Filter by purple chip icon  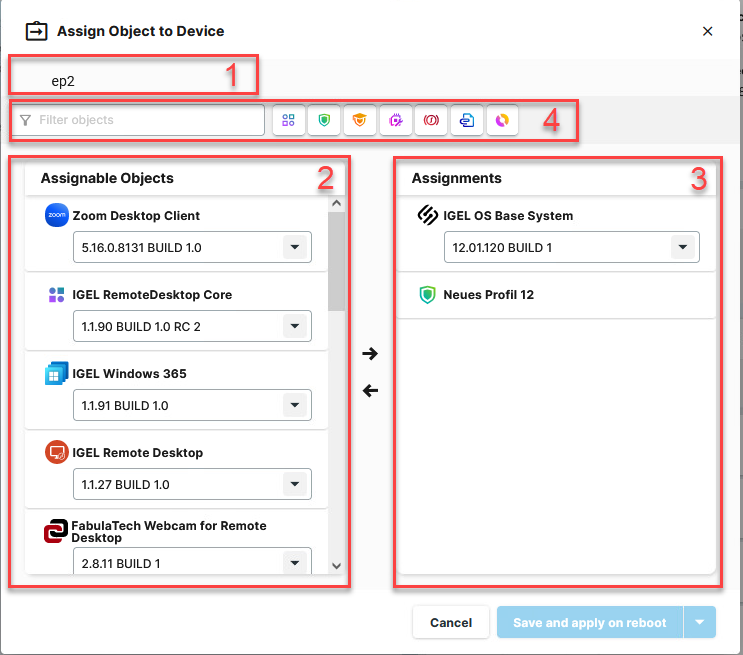pyautogui.click(x=395, y=120)
